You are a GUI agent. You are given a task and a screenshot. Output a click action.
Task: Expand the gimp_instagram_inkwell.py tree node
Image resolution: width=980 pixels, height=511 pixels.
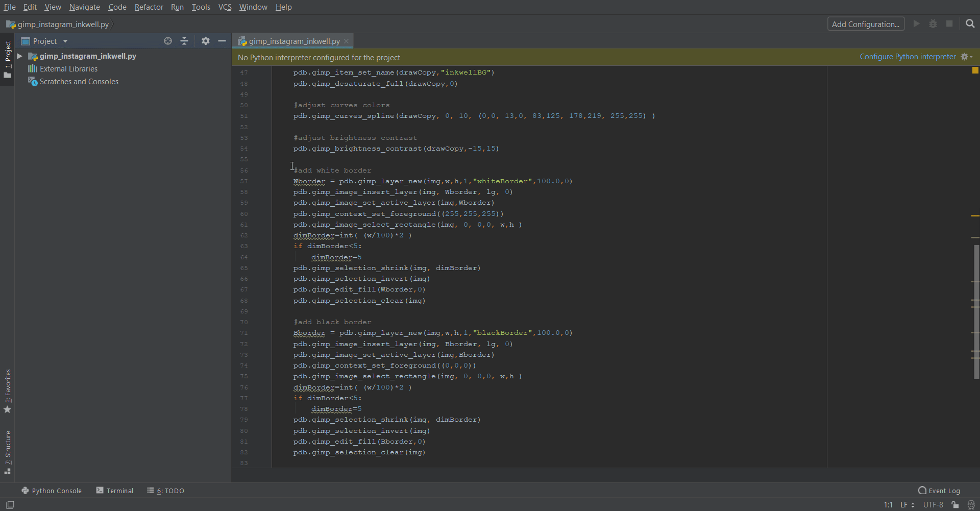[x=19, y=56]
